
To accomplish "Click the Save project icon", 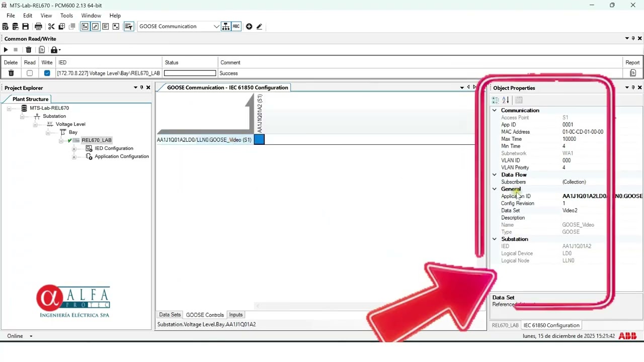I will [25, 27].
